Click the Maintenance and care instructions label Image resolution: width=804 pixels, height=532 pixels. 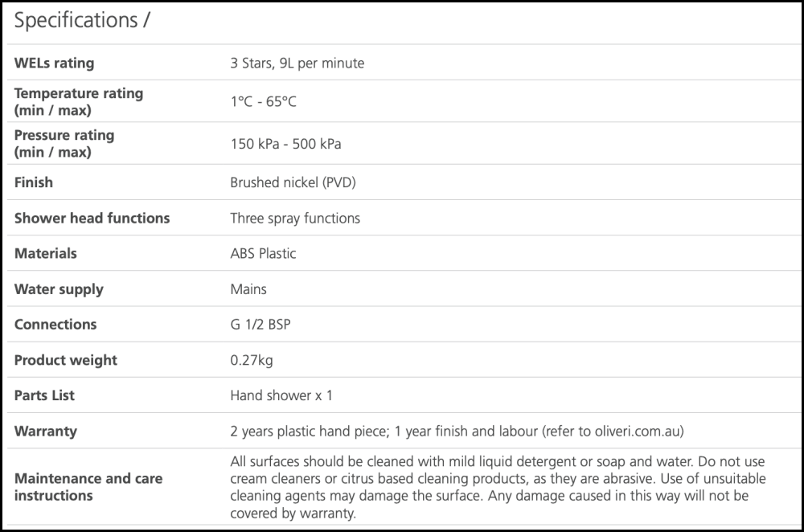(88, 486)
